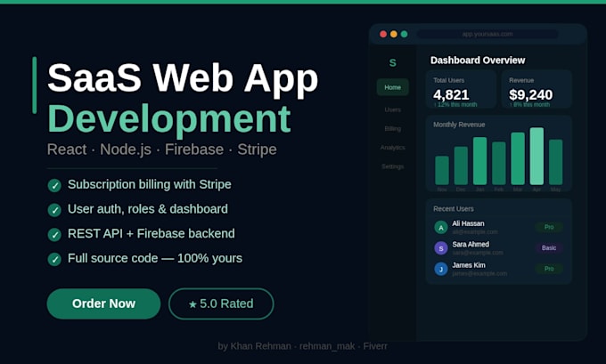606x364 pixels.
Task: Open Billing in the dashboard sidebar
Action: tap(393, 128)
